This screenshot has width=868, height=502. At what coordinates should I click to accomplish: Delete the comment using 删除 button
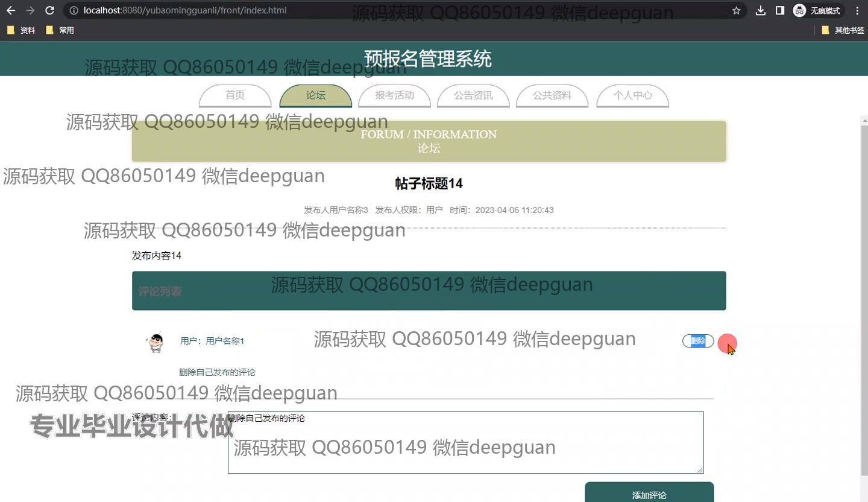point(698,341)
